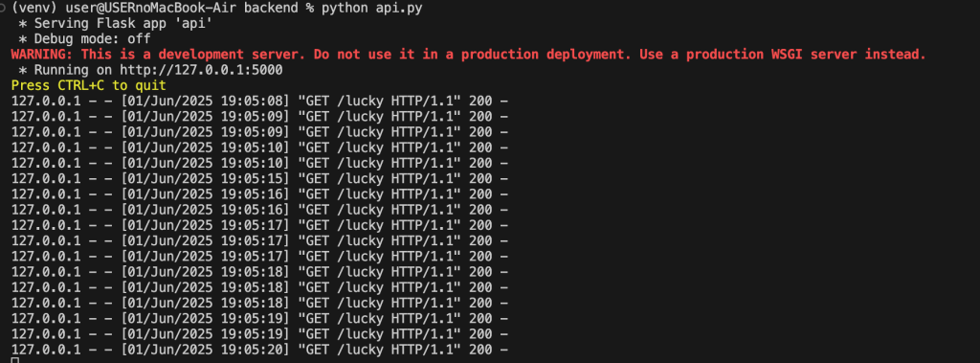980x363 pixels.
Task: Click the yellow 'Press CTRL+C to quit' line
Action: 89,85
